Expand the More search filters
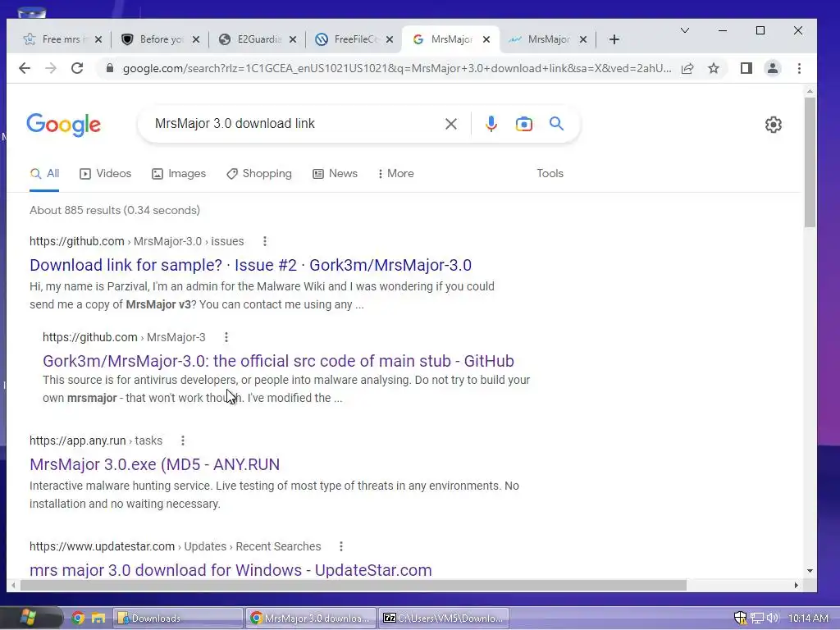Viewport: 840px width, 630px height. pyautogui.click(x=395, y=174)
